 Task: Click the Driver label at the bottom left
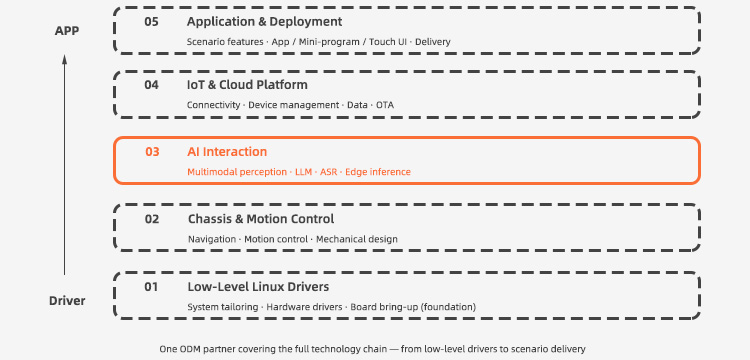67,301
